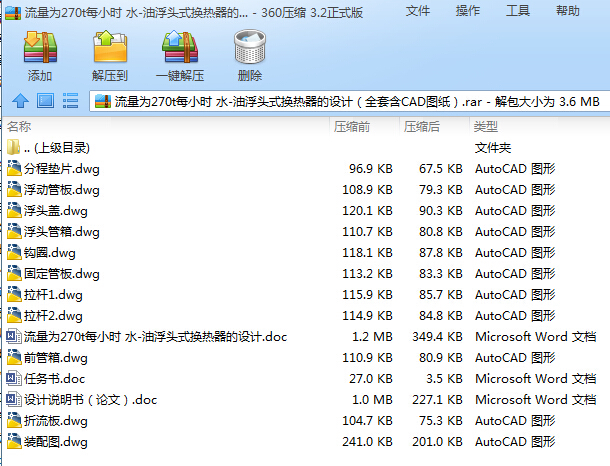Open the 工具 menu
Image resolution: width=610 pixels, height=466 pixels.
click(x=518, y=11)
